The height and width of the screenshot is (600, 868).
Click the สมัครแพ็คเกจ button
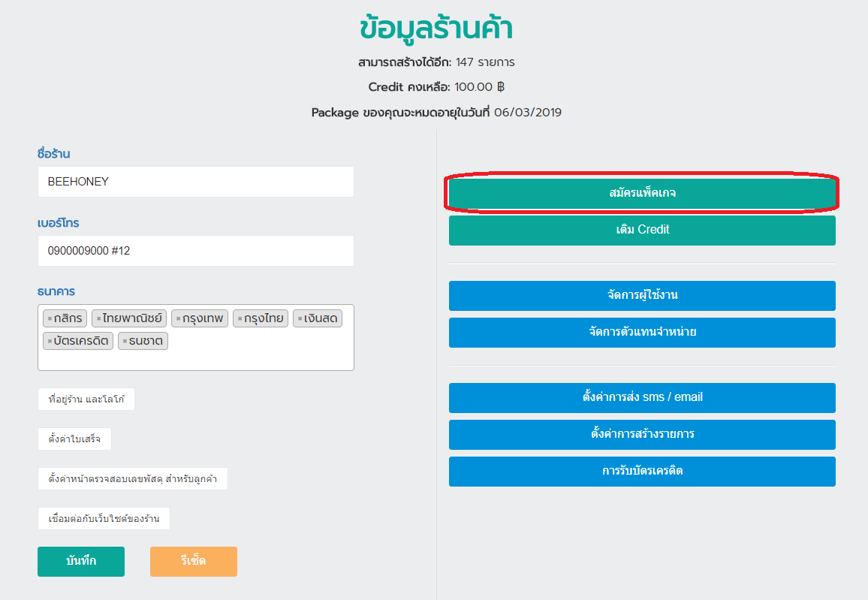click(642, 193)
